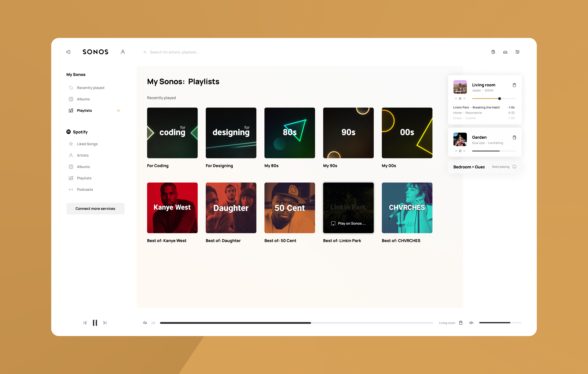Skip to the next track in the bottom player
The image size is (588, 374).
(105, 323)
